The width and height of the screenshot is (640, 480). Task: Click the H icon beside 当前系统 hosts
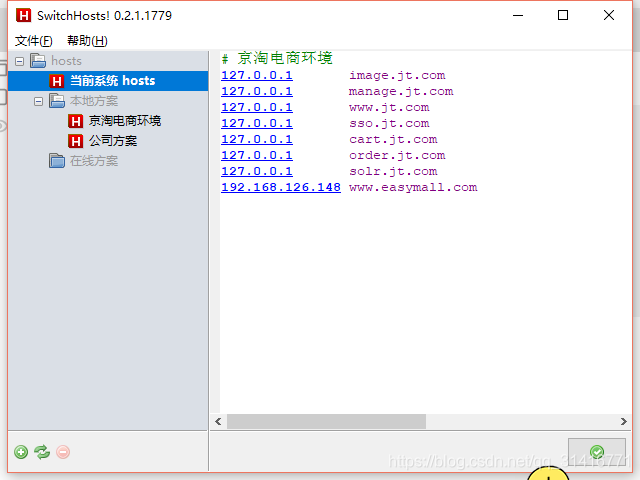57,81
